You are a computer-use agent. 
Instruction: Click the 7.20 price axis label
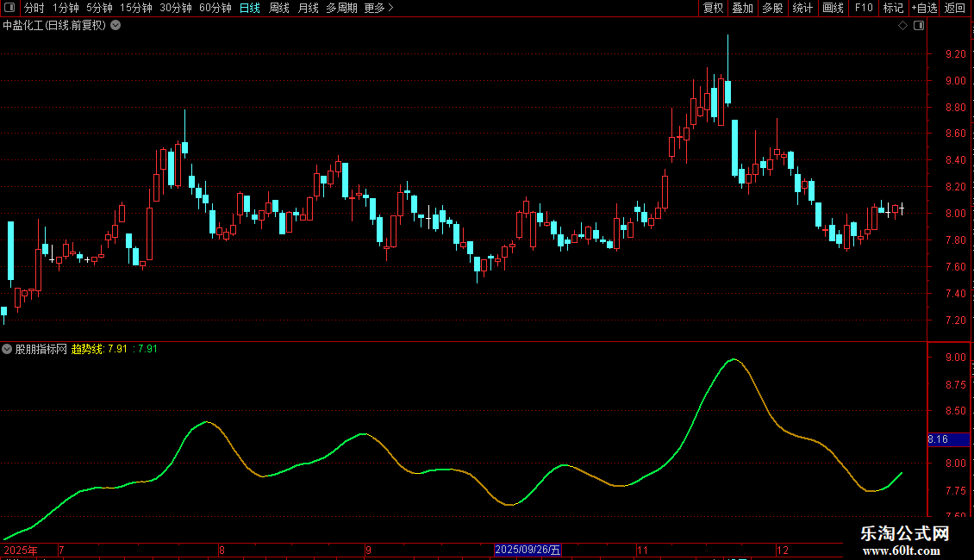tap(955, 320)
